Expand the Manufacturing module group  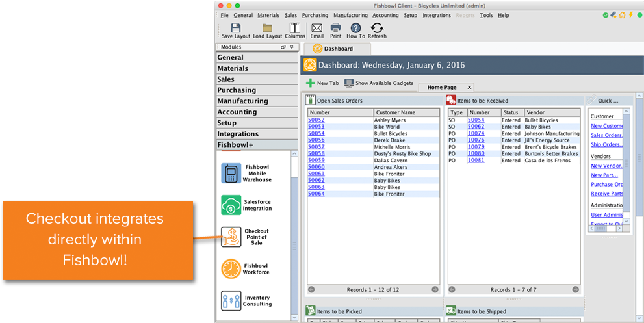257,101
